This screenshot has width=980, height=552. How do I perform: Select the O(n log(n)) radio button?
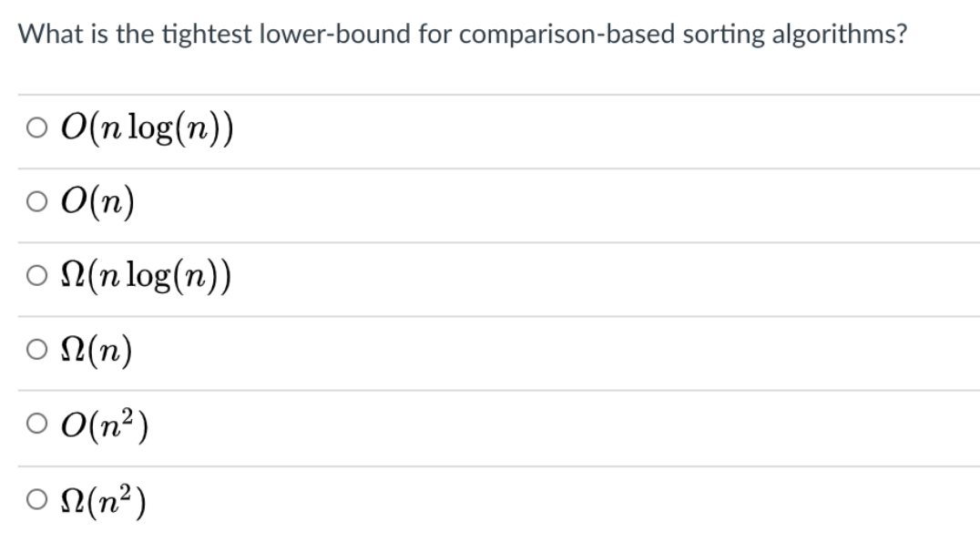36,128
